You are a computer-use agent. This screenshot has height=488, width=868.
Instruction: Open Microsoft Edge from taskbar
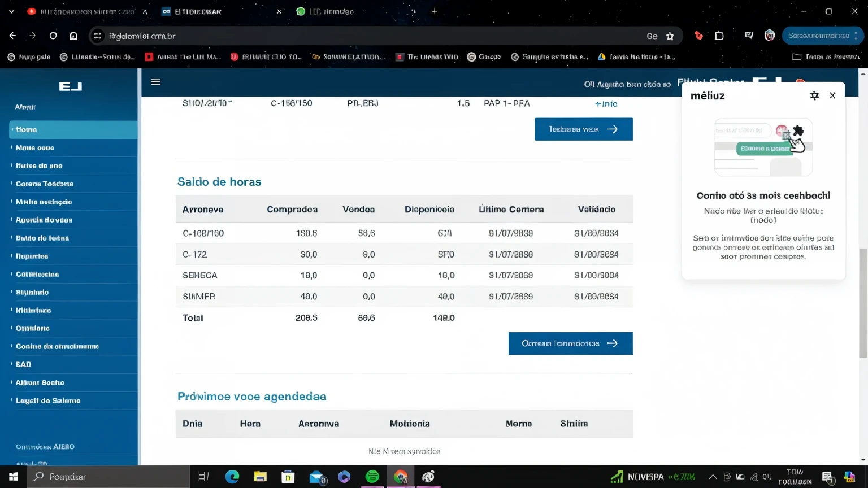(x=232, y=477)
